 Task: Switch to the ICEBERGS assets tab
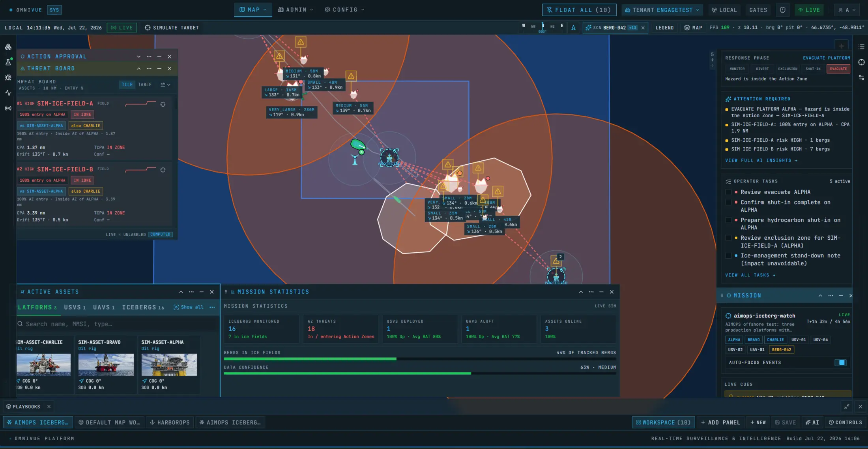point(143,307)
